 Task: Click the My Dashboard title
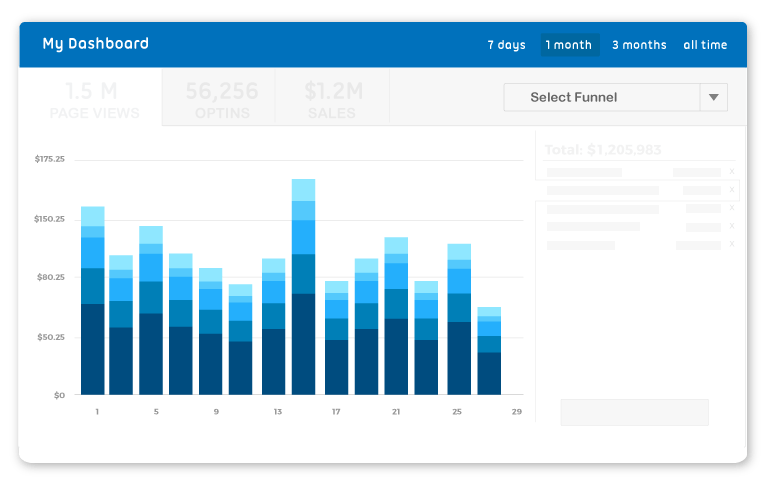coord(96,44)
